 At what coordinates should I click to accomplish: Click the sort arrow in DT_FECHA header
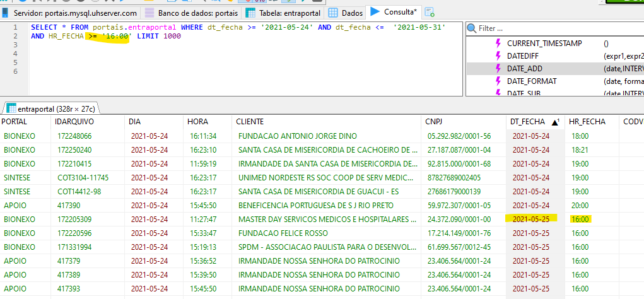click(555, 122)
